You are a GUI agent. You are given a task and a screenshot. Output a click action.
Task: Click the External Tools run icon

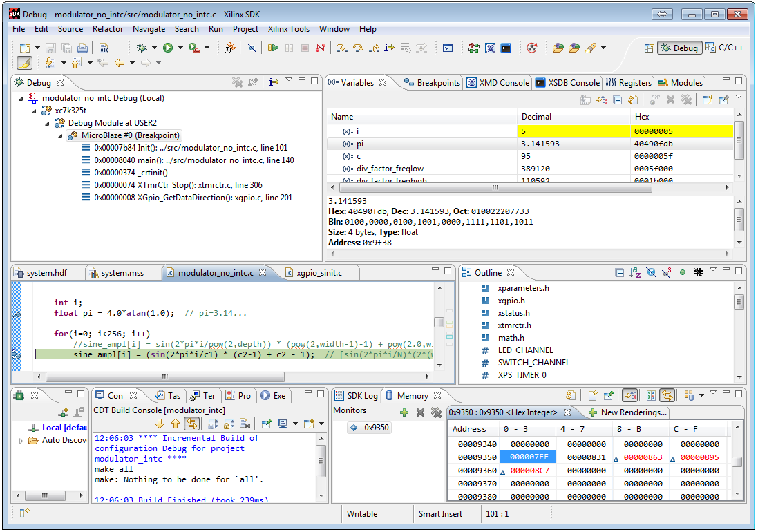(194, 48)
